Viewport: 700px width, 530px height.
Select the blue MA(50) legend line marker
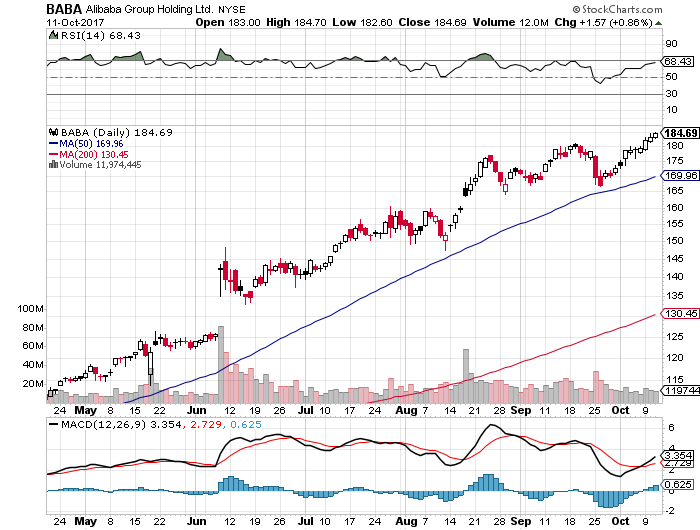[x=53, y=144]
